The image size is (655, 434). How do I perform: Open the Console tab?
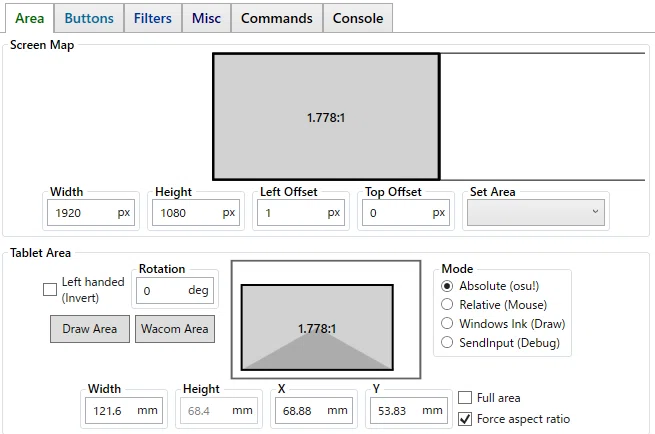[358, 18]
